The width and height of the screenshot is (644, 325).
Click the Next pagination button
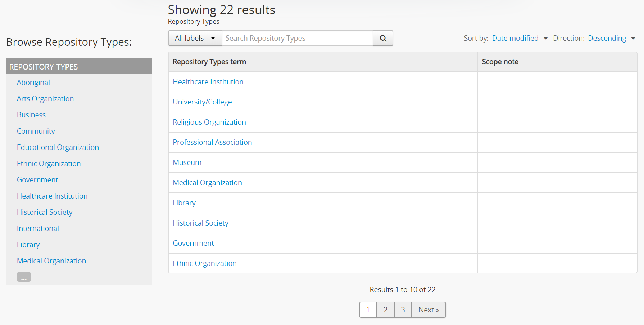pyautogui.click(x=428, y=310)
